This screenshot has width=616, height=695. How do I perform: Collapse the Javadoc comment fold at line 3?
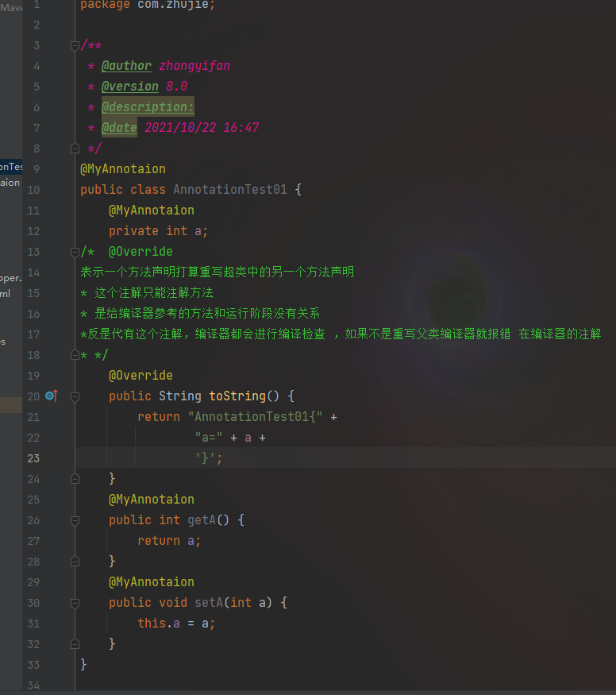tap(75, 45)
